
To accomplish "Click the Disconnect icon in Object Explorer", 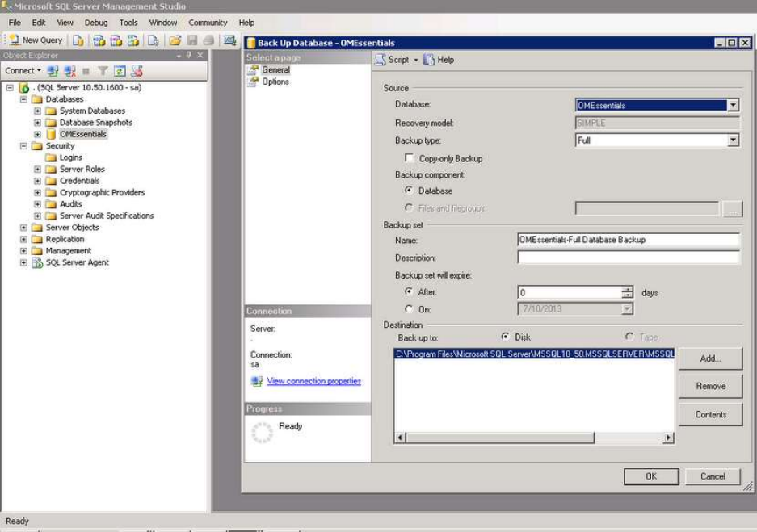I will [69, 71].
